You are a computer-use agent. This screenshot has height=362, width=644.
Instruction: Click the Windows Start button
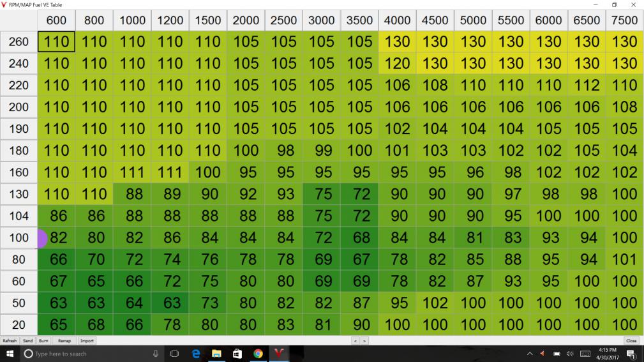pyautogui.click(x=11, y=353)
